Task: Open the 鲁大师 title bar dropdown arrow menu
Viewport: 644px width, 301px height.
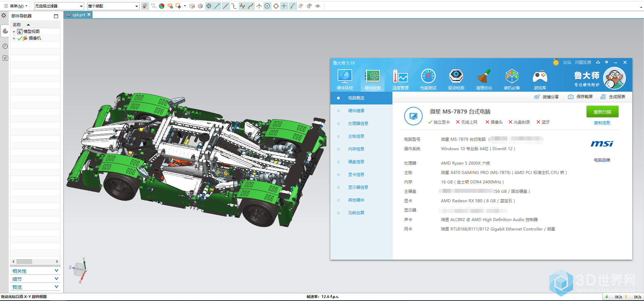Action: [606, 62]
